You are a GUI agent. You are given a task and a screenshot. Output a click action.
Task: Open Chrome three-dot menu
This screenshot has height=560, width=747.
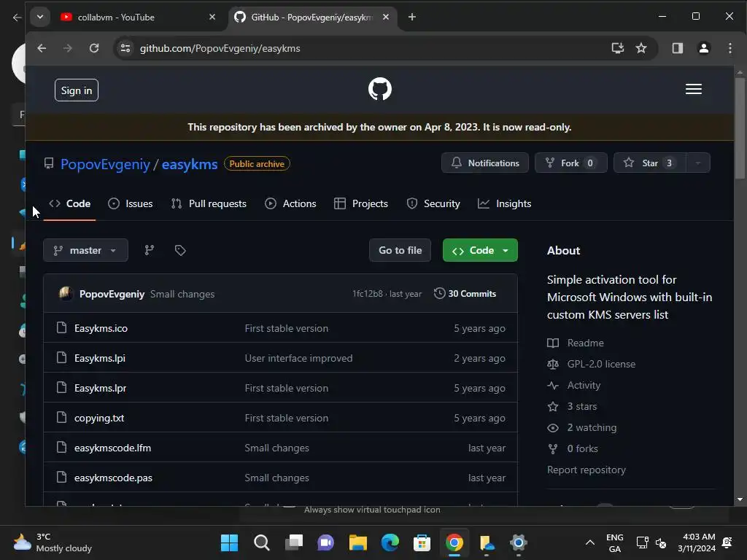(x=729, y=48)
